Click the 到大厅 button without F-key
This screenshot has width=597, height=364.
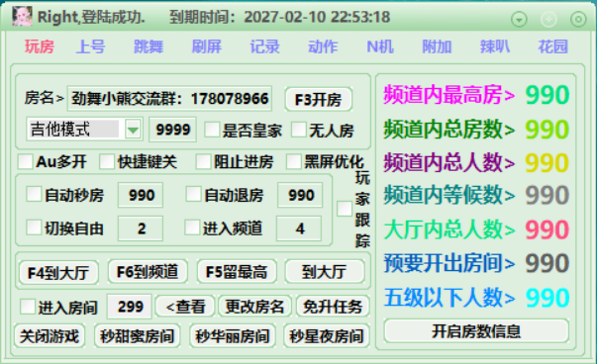point(325,272)
